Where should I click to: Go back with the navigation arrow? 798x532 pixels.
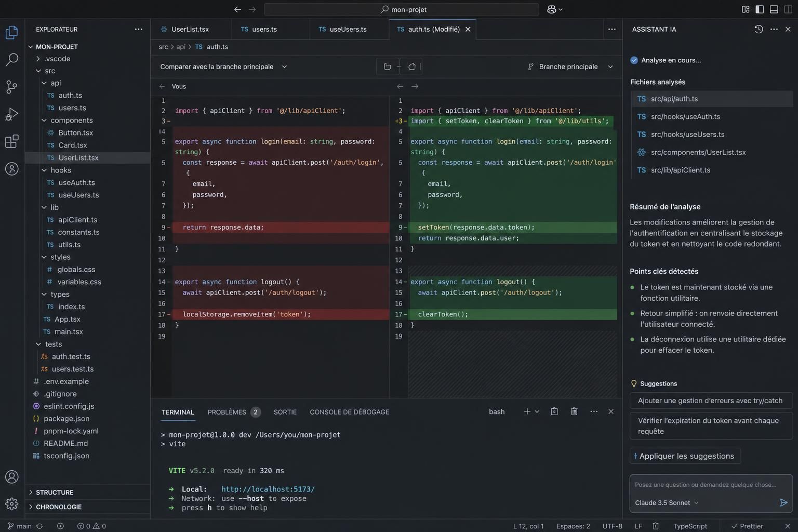point(237,9)
